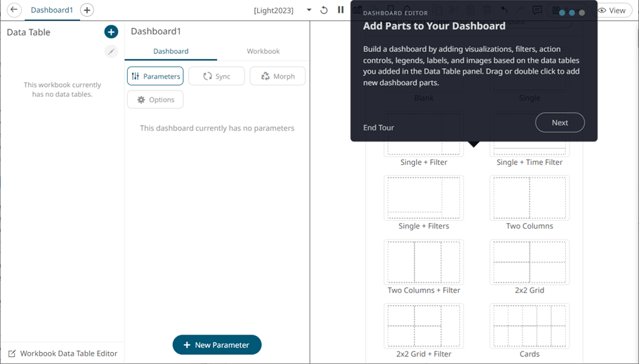
Task: Click the New Parameter button
Action: (x=217, y=345)
